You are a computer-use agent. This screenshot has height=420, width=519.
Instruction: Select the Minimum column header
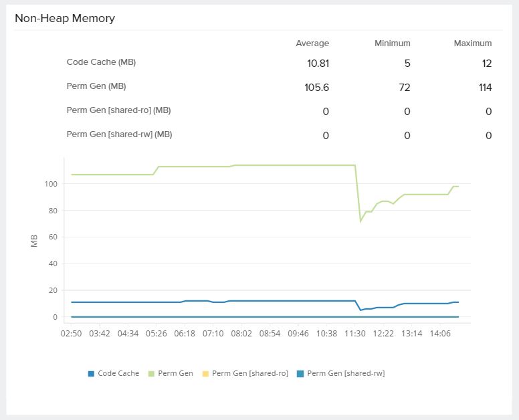(393, 43)
